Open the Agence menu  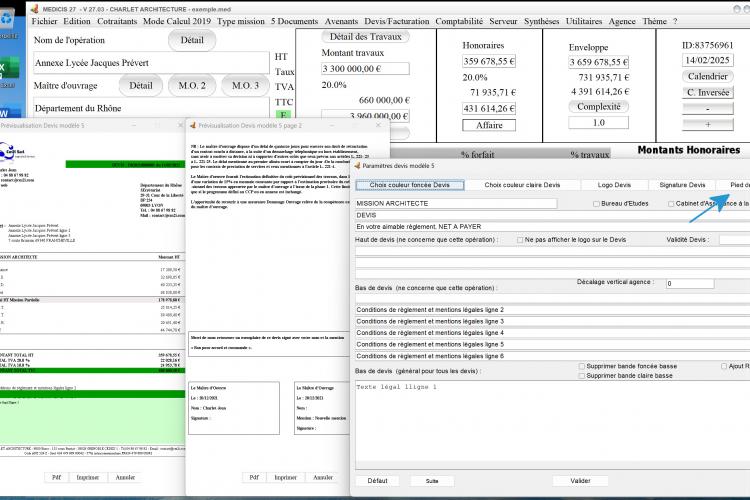pos(622,21)
